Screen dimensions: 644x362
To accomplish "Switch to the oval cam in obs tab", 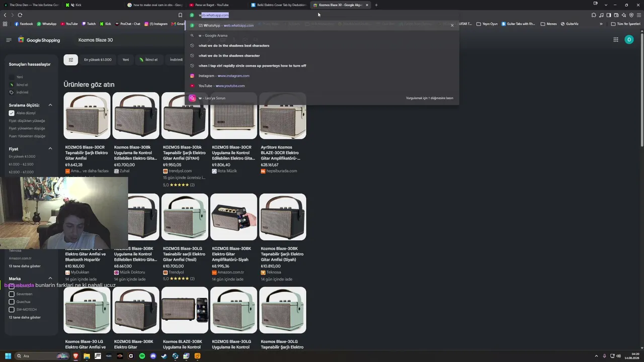I will coord(155,5).
